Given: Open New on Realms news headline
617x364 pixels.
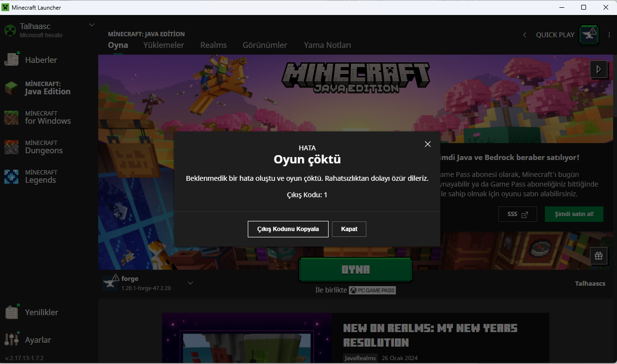Looking at the screenshot, I should [x=430, y=335].
